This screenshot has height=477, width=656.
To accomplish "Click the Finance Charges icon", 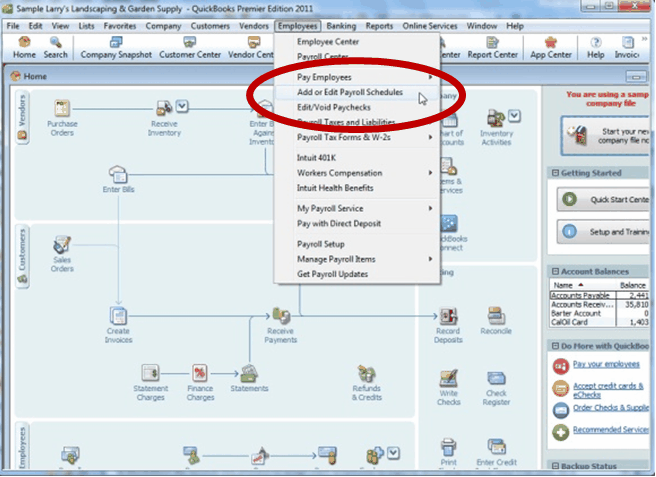I will click(x=200, y=374).
